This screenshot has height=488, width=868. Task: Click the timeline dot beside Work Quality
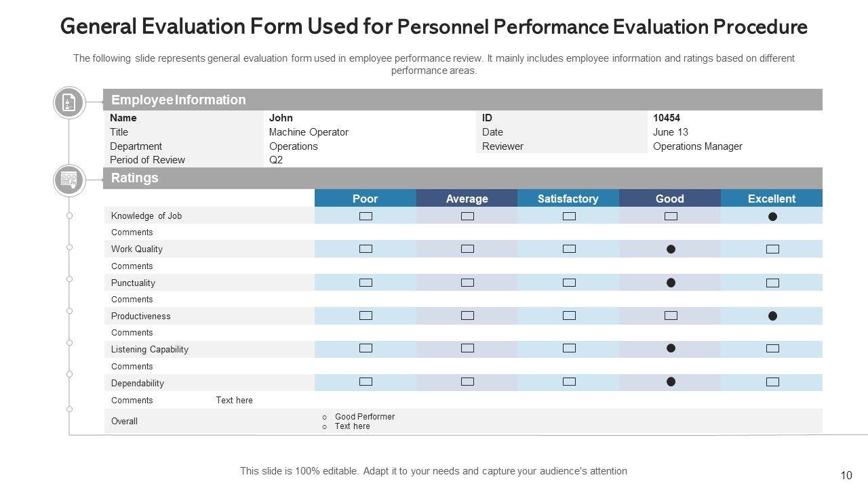click(x=69, y=247)
